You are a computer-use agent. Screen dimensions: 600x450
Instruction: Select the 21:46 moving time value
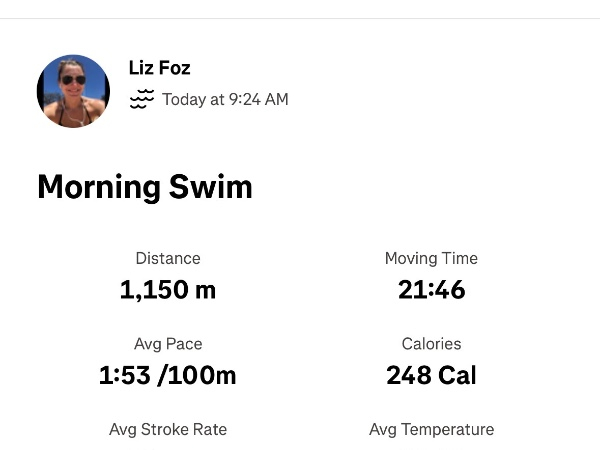point(431,290)
